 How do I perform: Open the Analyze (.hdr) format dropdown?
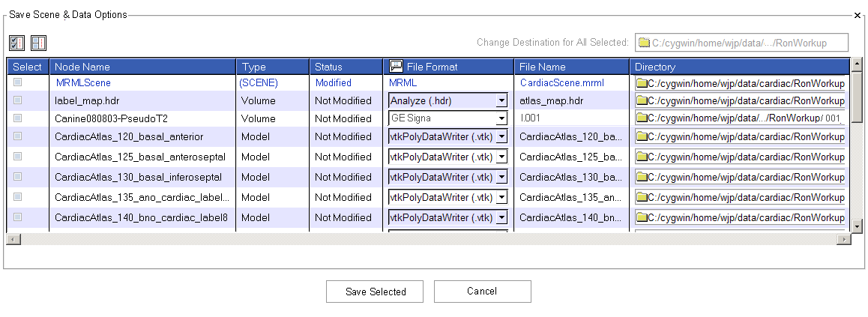pos(501,100)
